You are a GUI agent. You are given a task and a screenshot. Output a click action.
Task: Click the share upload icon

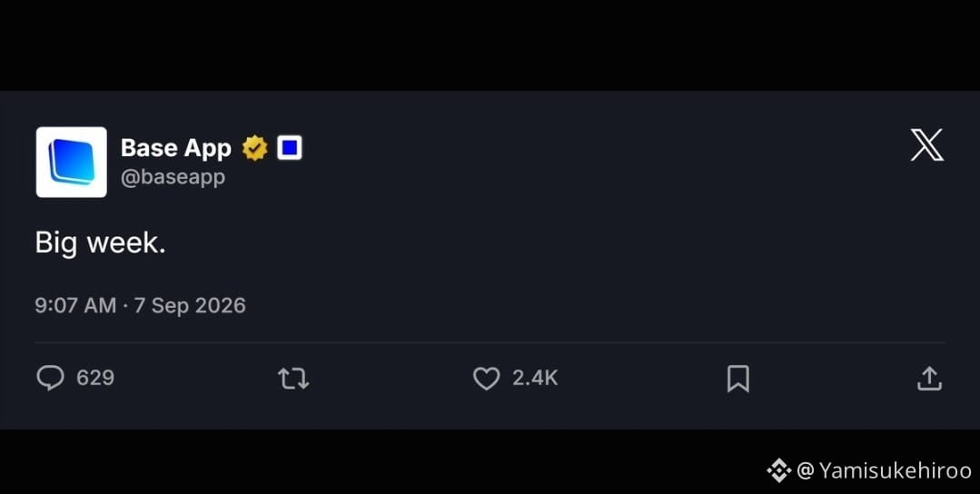pyautogui.click(x=929, y=379)
